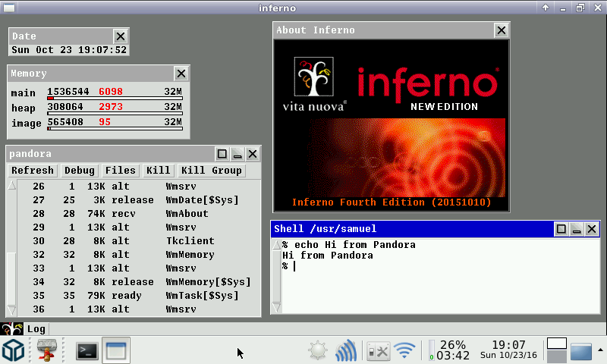Close the About Inferno window
This screenshot has width=607, height=364.
pyautogui.click(x=502, y=30)
